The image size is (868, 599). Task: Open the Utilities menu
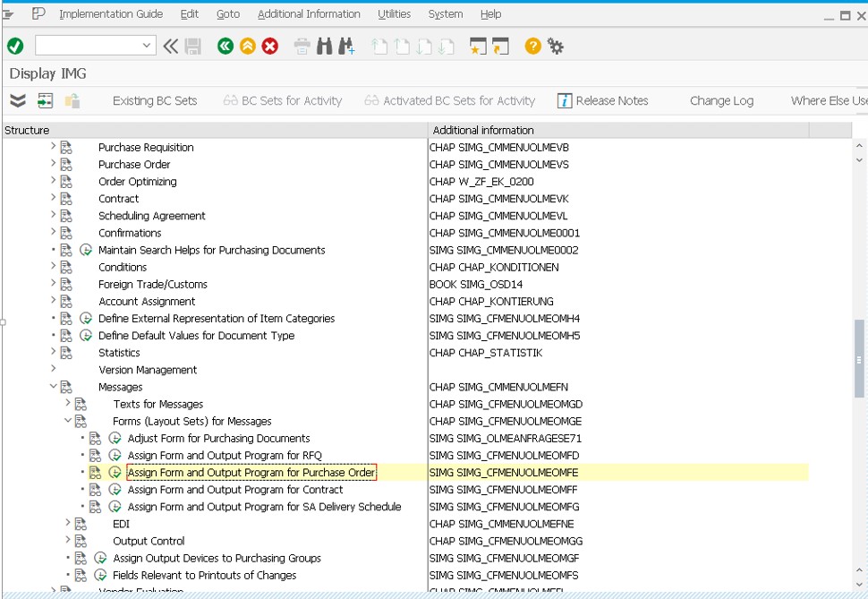point(394,13)
